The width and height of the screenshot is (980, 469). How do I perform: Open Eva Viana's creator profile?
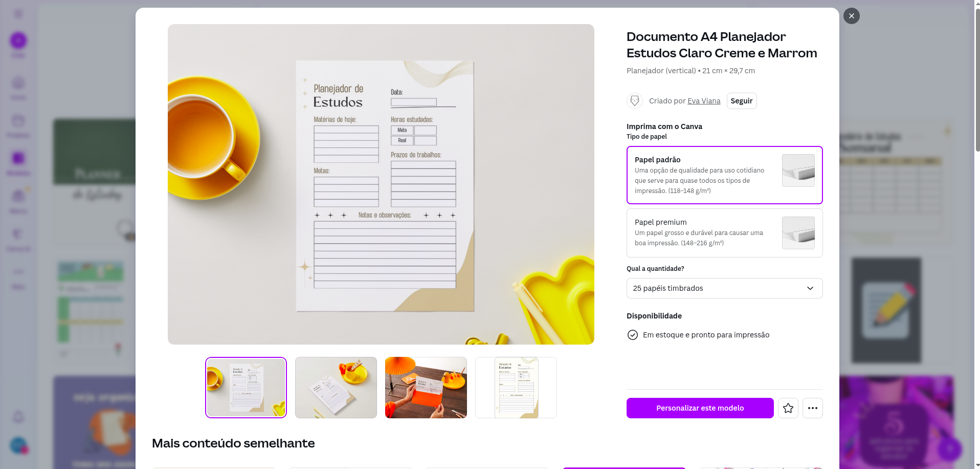704,101
